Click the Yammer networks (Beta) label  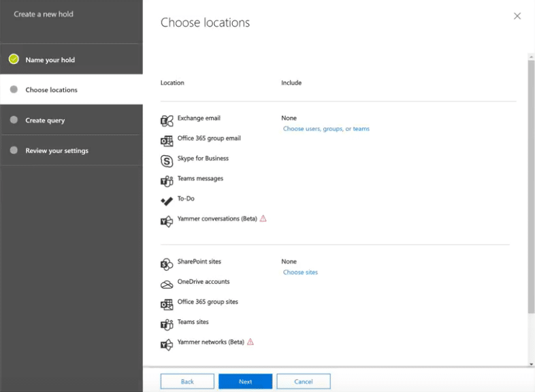211,342
